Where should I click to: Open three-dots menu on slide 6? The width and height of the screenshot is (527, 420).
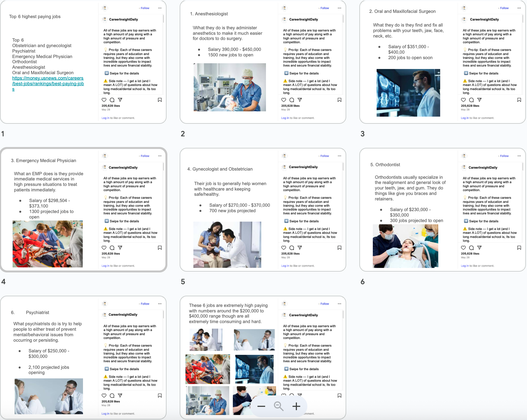point(519,156)
